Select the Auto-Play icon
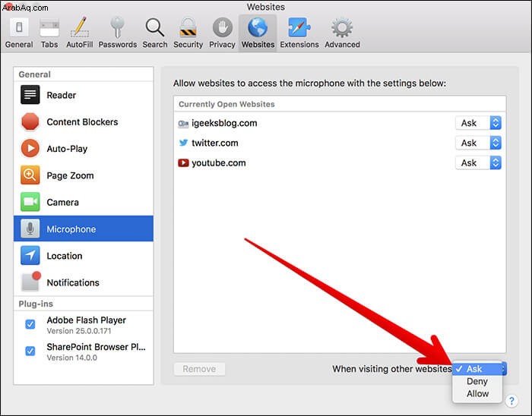The height and width of the screenshot is (416, 532). (30, 148)
